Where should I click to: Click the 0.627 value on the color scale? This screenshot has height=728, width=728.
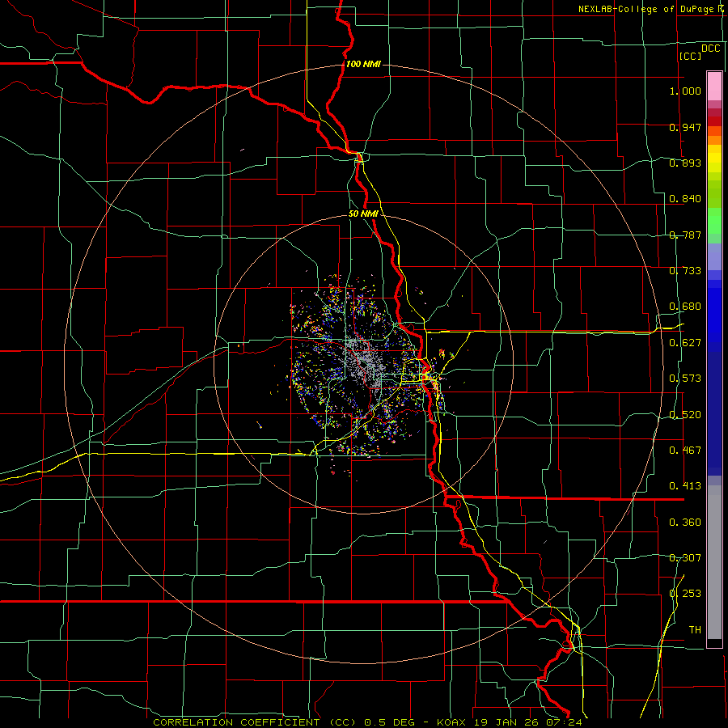click(685, 343)
